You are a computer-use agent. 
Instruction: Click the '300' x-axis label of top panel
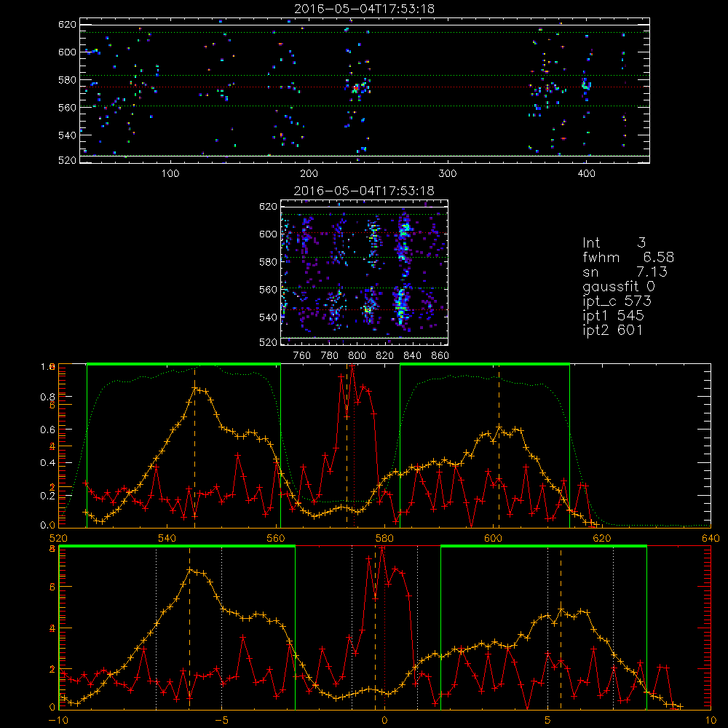(448, 174)
